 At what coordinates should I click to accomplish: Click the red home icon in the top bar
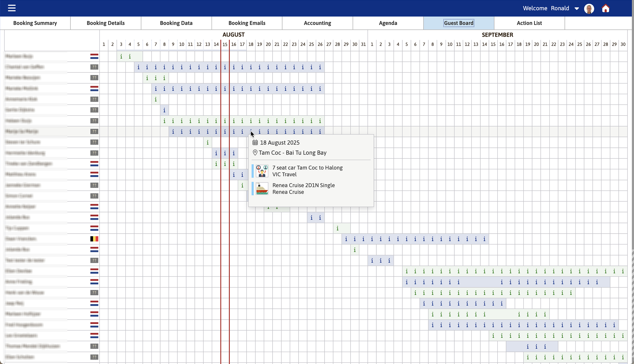pyautogui.click(x=606, y=8)
